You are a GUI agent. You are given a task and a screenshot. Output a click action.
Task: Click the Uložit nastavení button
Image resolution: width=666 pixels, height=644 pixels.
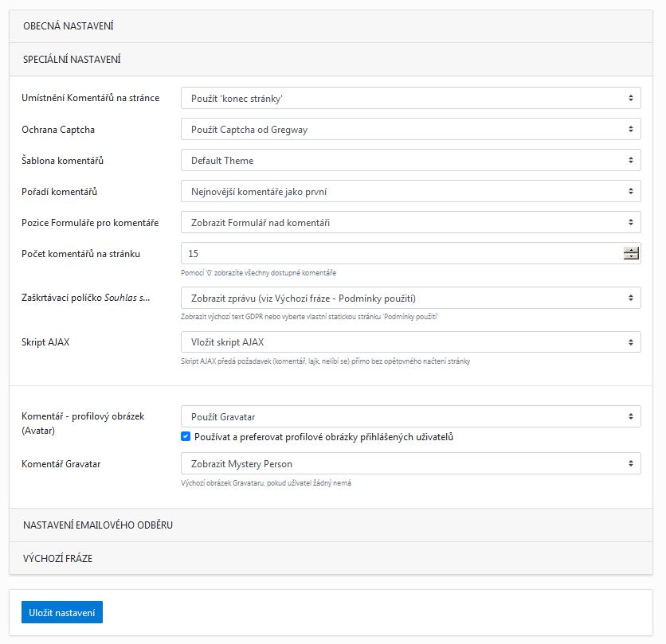coord(62,612)
